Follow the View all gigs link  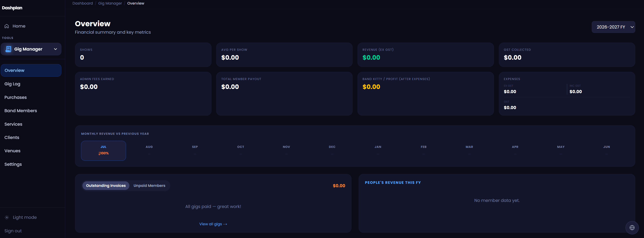click(x=213, y=224)
